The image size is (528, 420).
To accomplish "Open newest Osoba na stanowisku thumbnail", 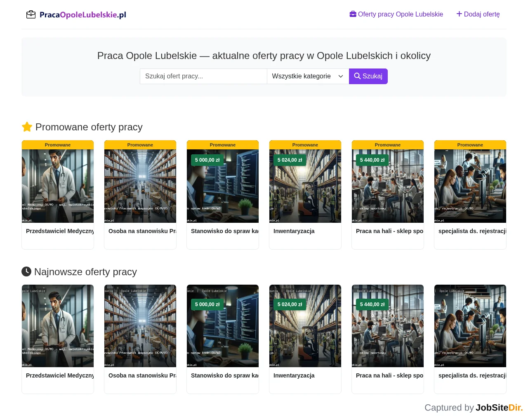I will (140, 326).
